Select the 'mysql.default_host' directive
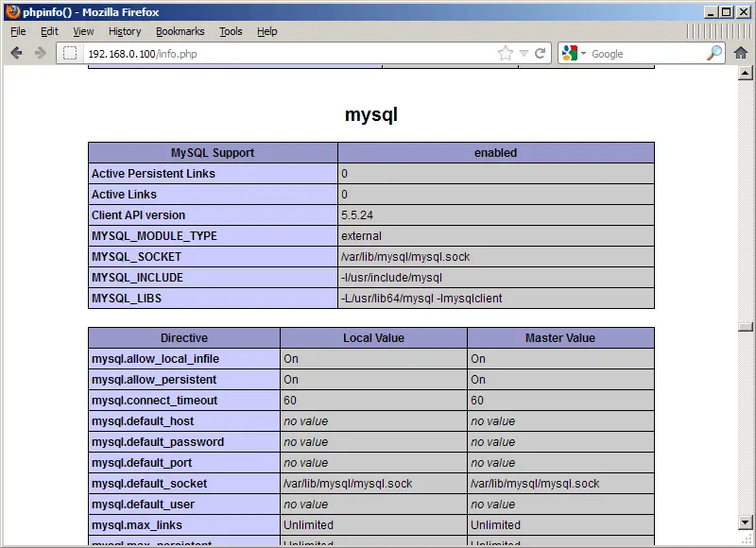Image resolution: width=756 pixels, height=548 pixels. pyautogui.click(x=143, y=421)
